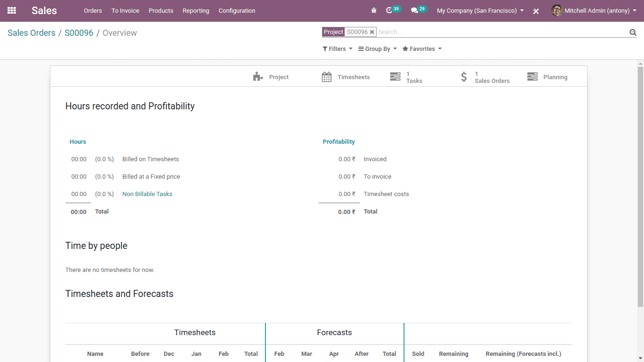Click the Forecasts table group header
Screen dimensions: 644x362
click(x=334, y=333)
